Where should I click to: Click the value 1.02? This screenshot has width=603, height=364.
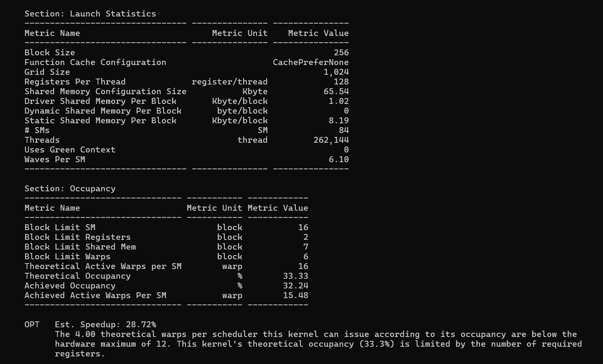tap(338, 101)
